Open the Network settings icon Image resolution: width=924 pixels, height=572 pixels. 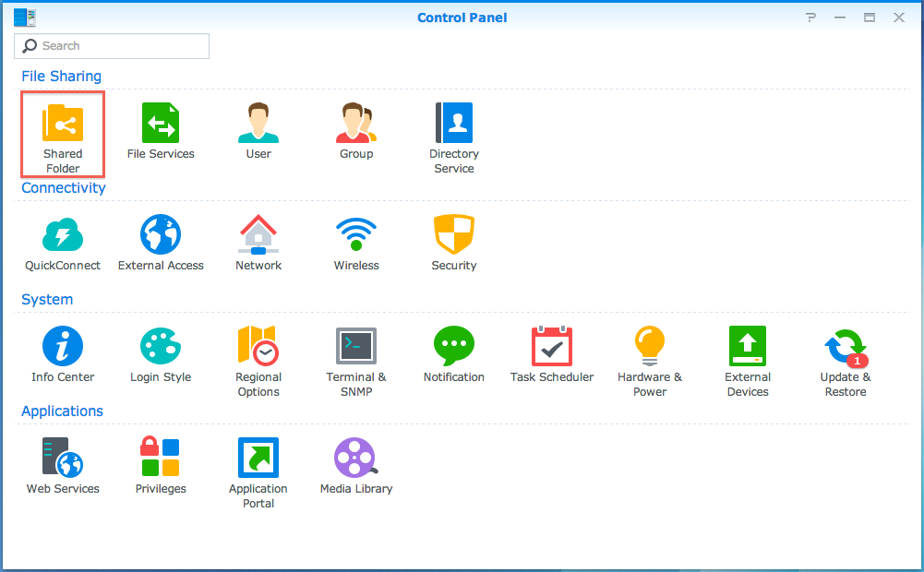[x=258, y=235]
